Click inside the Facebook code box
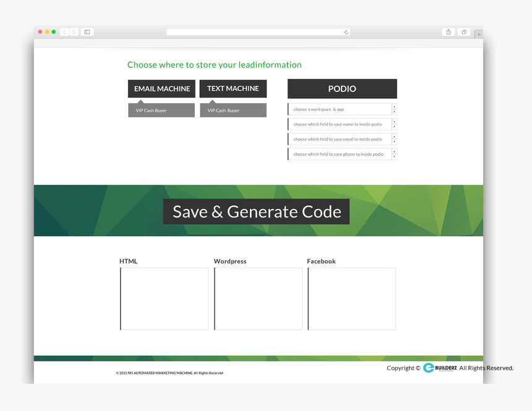532x411 pixels. click(x=352, y=299)
